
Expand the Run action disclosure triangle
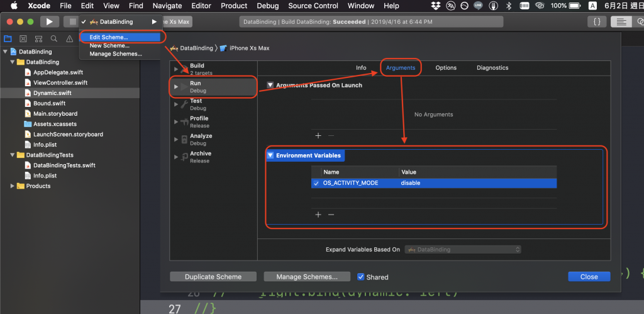[x=176, y=87]
